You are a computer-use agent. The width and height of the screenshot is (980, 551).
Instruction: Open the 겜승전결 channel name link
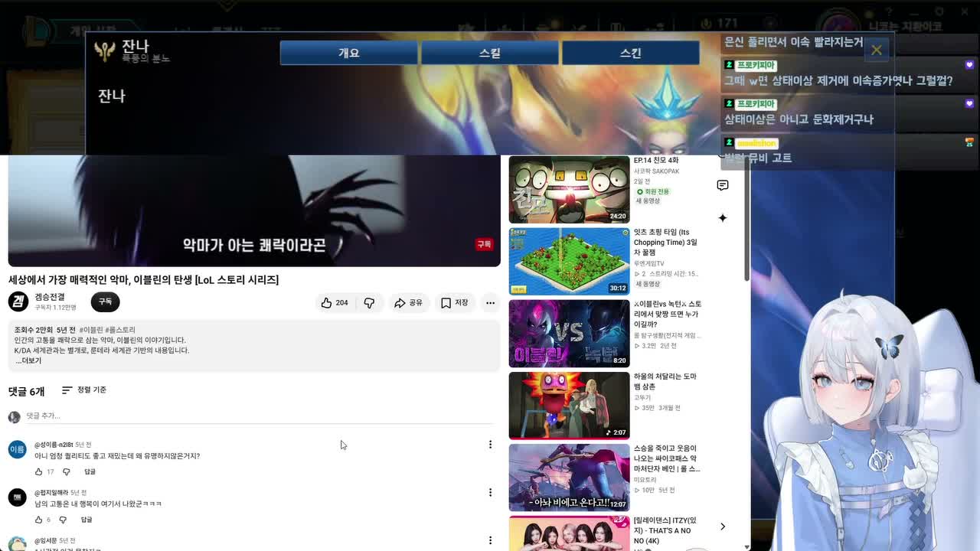click(50, 297)
